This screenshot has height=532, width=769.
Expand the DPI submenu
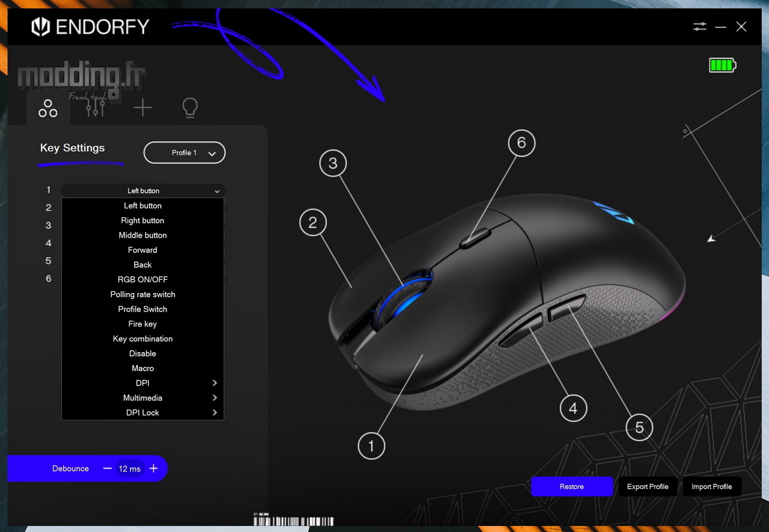coord(143,383)
